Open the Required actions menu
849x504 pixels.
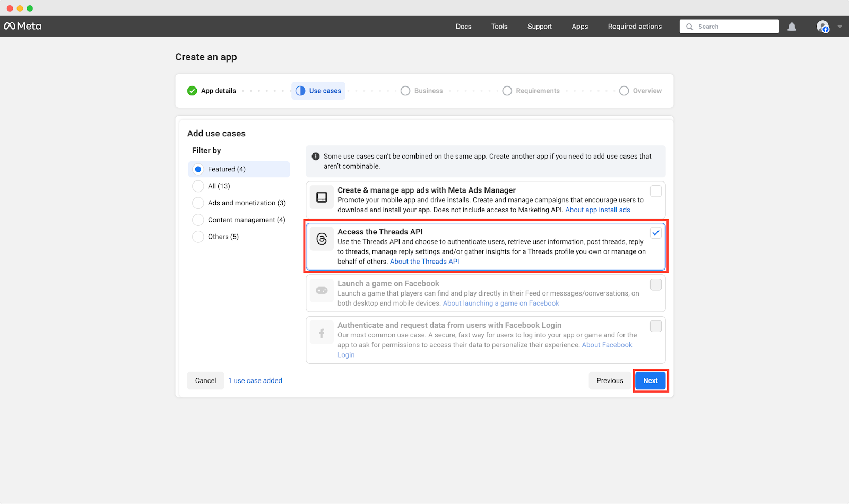tap(635, 26)
